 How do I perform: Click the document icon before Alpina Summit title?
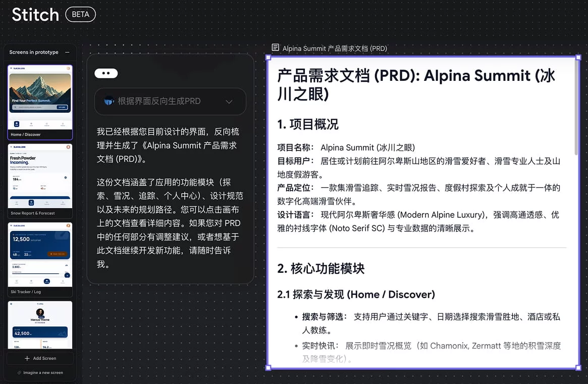click(275, 47)
